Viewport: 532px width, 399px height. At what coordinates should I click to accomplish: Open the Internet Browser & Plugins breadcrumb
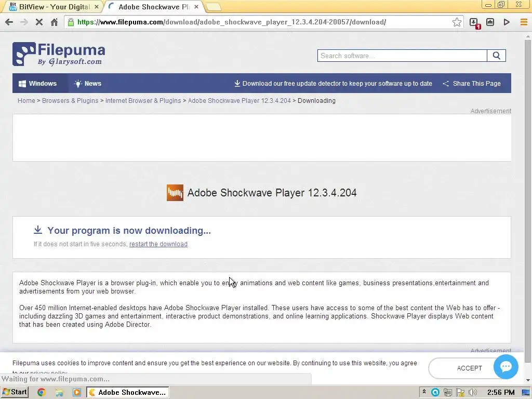click(x=143, y=101)
